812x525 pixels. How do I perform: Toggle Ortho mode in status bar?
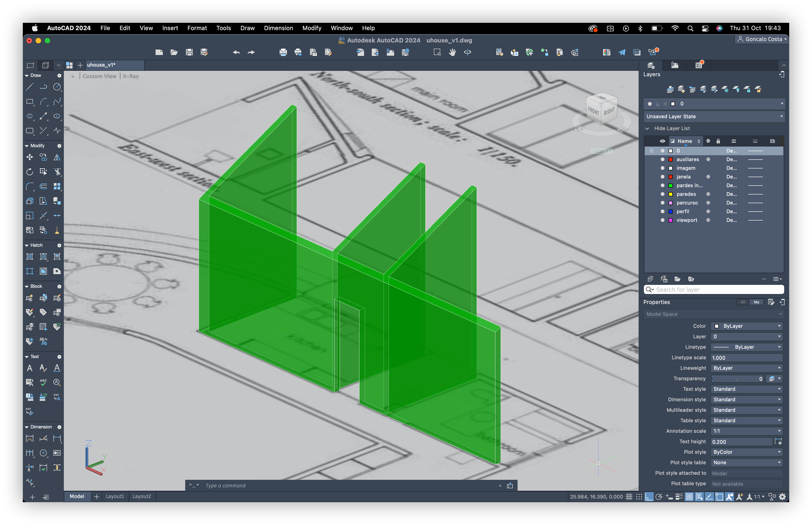[x=649, y=497]
